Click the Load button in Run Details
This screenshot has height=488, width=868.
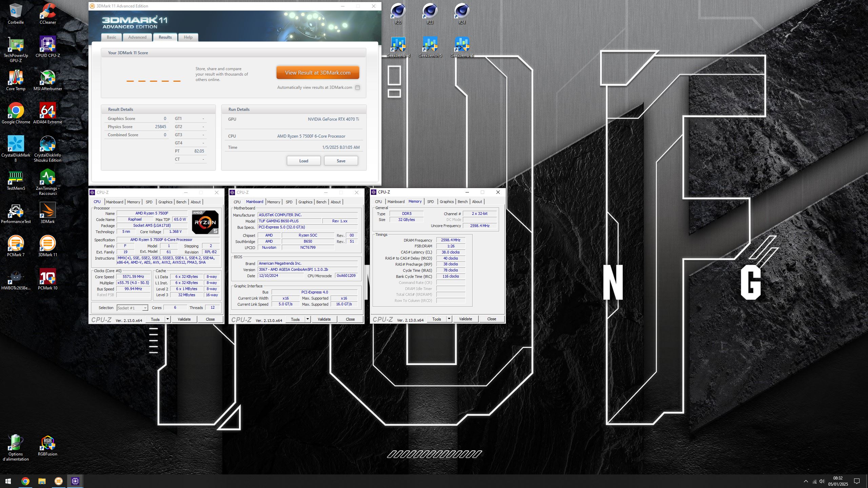click(x=303, y=161)
